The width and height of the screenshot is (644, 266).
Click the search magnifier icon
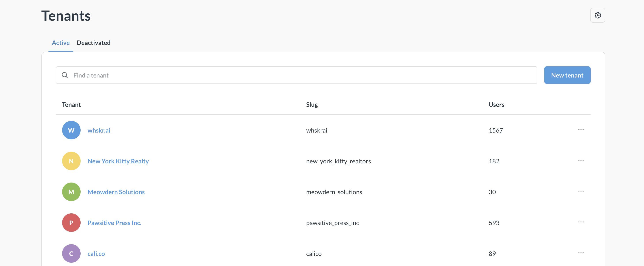65,75
